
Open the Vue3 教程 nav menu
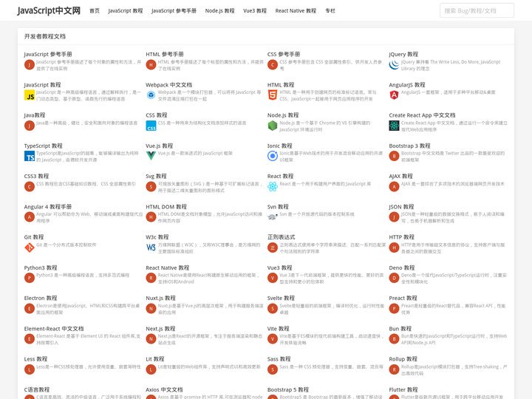255,11
